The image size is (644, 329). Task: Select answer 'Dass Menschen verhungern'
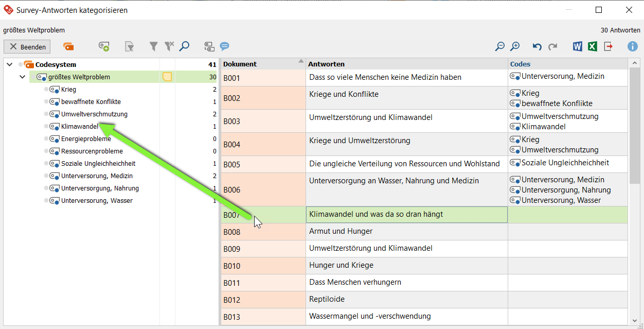[x=355, y=282]
